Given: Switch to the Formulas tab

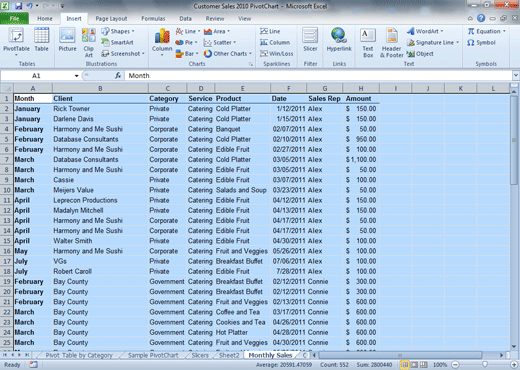Looking at the screenshot, I should pyautogui.click(x=153, y=19).
